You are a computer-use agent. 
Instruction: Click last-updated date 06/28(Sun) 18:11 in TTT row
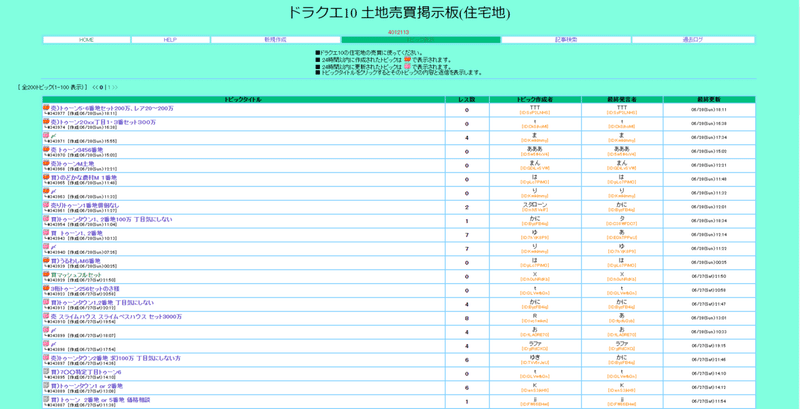tap(709, 110)
